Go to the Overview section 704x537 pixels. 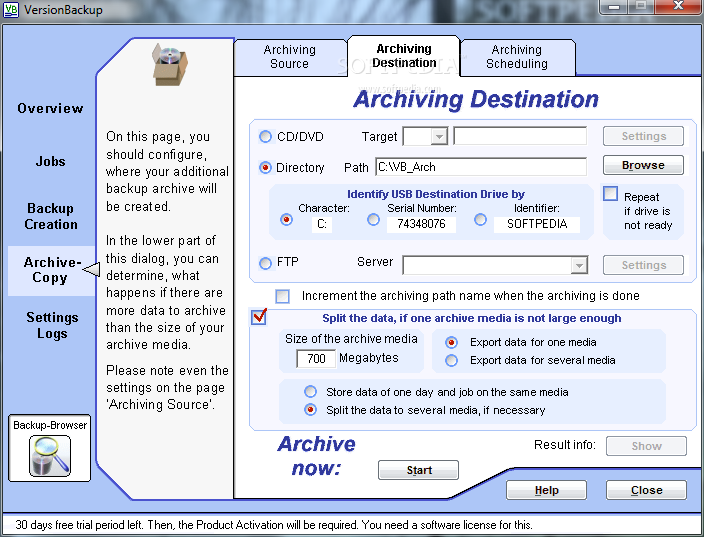(x=50, y=108)
